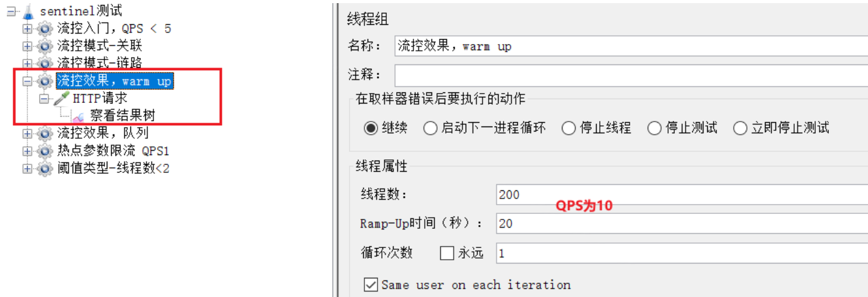Click gear icon of 热点参数限流 QPS1

[45, 151]
